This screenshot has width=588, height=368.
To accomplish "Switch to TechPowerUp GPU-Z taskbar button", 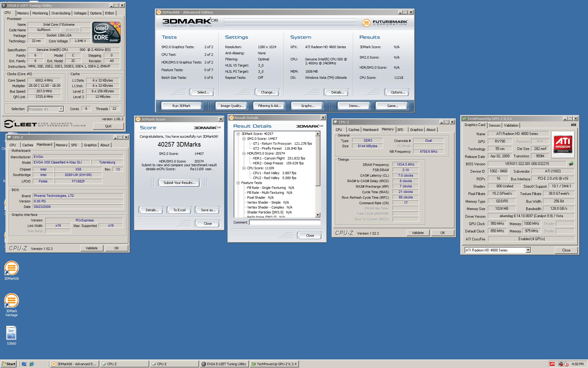I will [274, 364].
